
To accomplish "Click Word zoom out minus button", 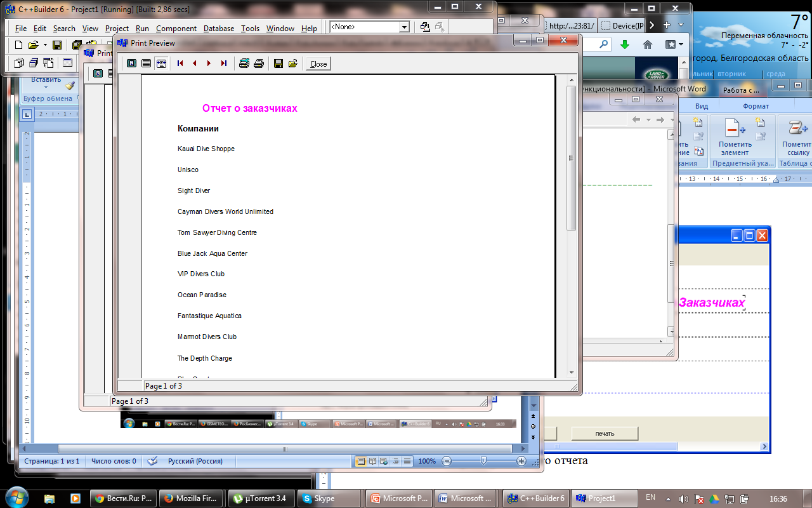I will pyautogui.click(x=447, y=461).
